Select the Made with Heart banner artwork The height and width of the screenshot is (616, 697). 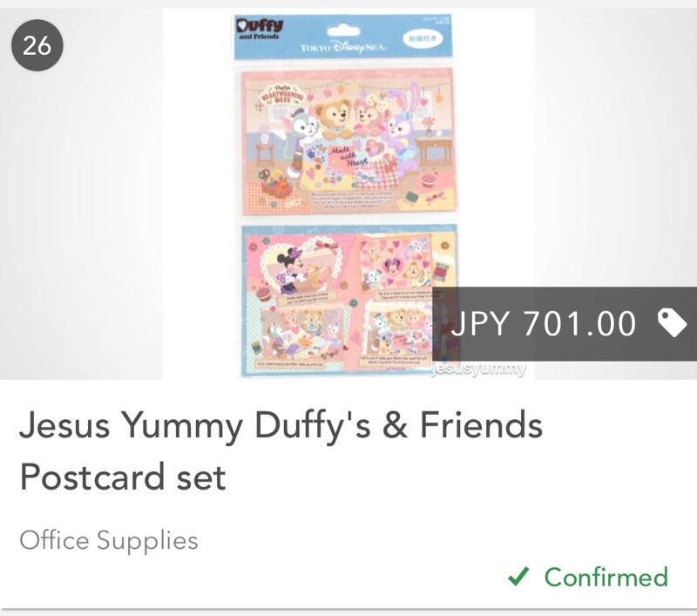347,157
